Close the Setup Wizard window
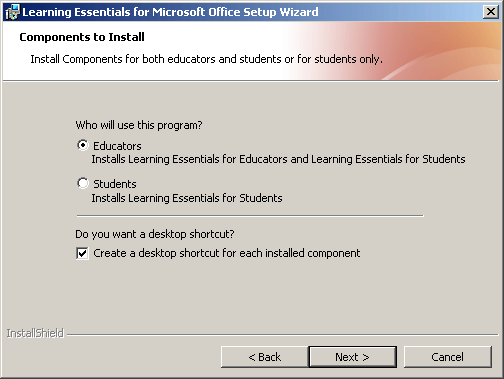Image resolution: width=504 pixels, height=379 pixels. 491,12
